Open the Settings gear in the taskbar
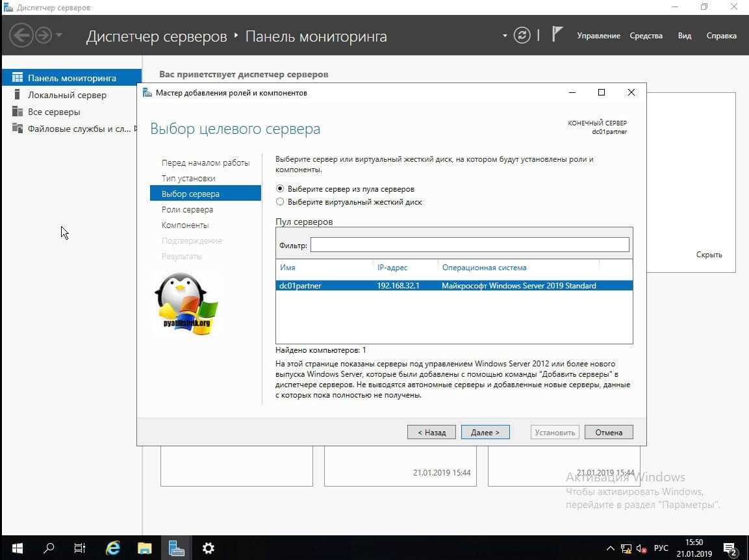749x560 pixels. click(208, 548)
